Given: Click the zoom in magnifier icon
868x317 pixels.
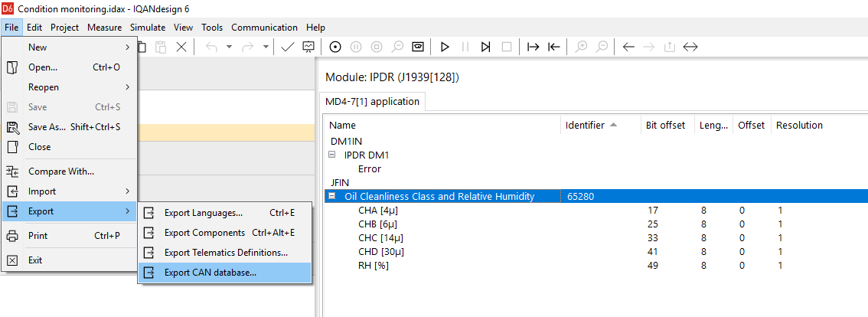Looking at the screenshot, I should (581, 47).
